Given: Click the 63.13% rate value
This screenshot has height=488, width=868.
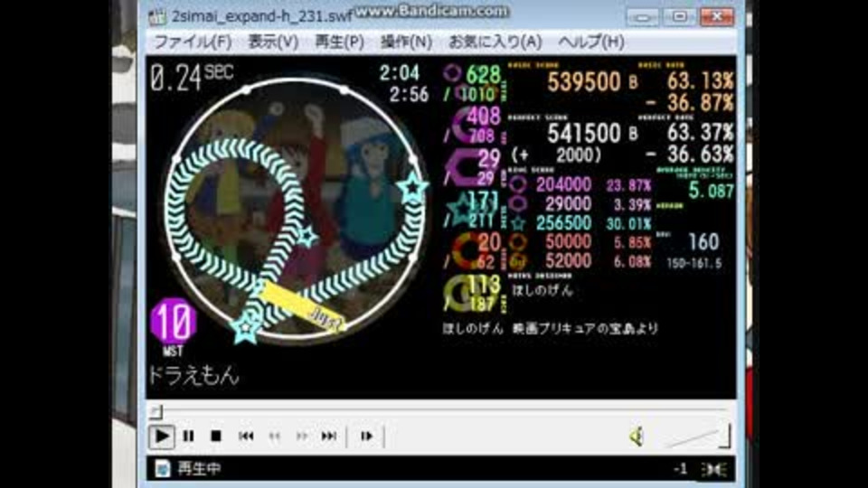Looking at the screenshot, I should (700, 82).
